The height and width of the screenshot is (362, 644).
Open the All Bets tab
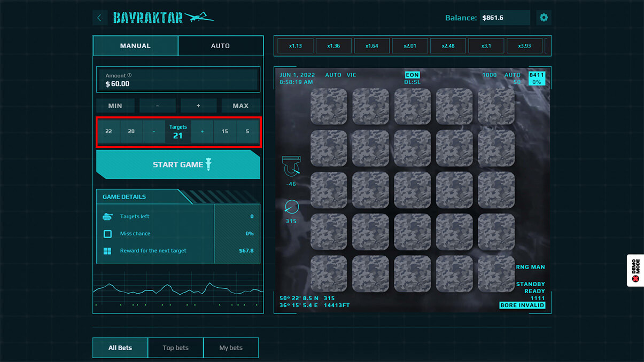click(120, 348)
